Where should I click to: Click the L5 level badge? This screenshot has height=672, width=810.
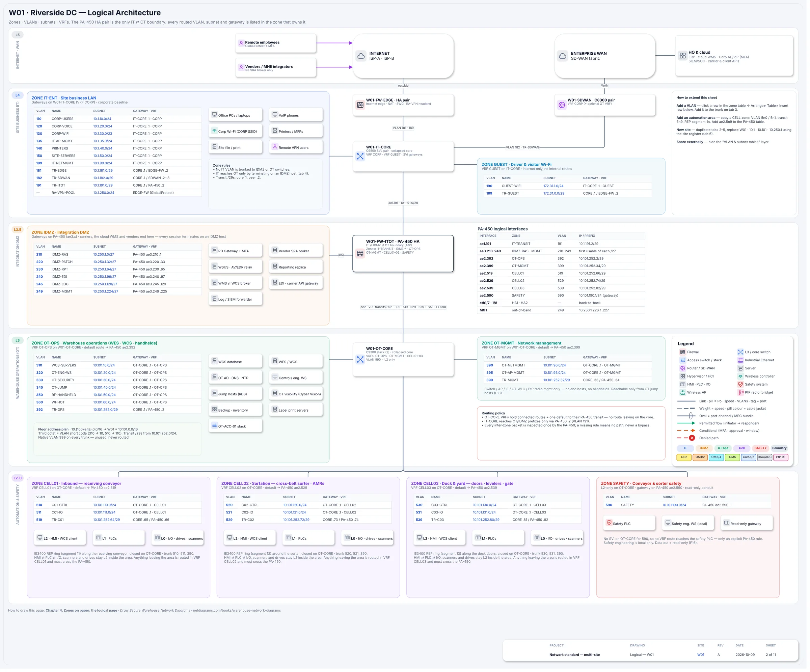pyautogui.click(x=18, y=35)
